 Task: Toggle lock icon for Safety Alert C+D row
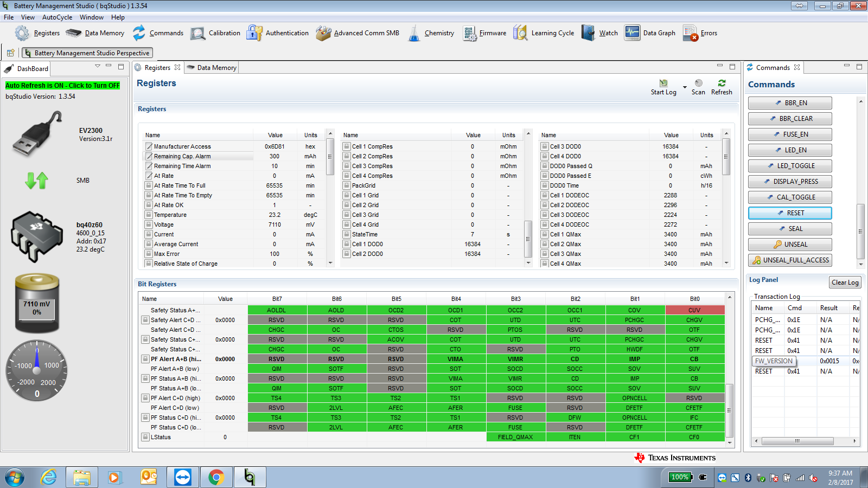pyautogui.click(x=145, y=320)
